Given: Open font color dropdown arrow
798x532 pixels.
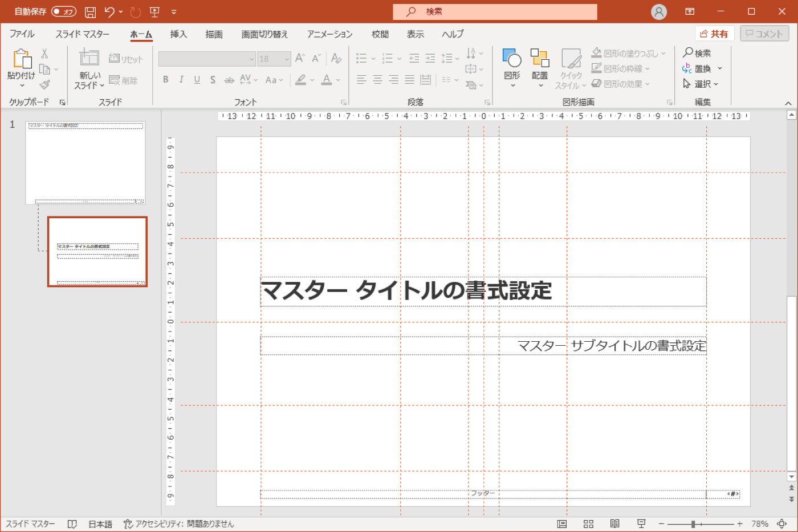Looking at the screenshot, I should click(338, 80).
